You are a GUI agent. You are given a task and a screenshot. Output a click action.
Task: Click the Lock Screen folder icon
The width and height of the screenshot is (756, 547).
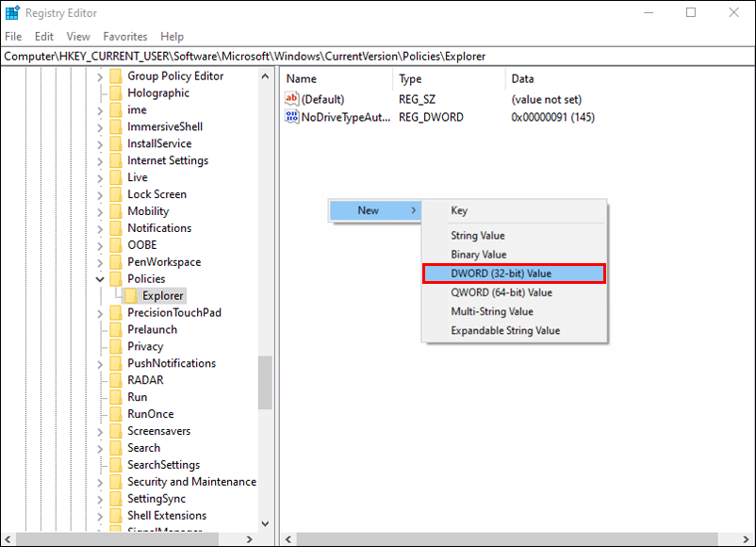pos(116,194)
